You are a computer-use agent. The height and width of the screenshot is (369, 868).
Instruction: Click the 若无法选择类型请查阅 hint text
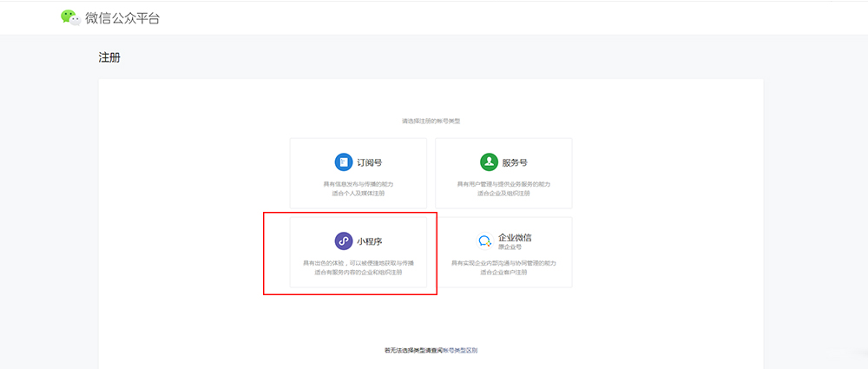[413, 350]
